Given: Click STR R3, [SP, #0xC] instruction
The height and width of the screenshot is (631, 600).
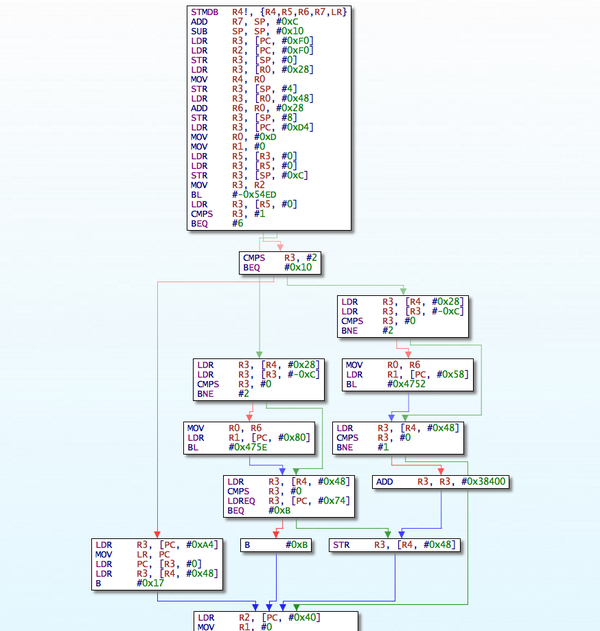Looking at the screenshot, I should pyautogui.click(x=249, y=176).
